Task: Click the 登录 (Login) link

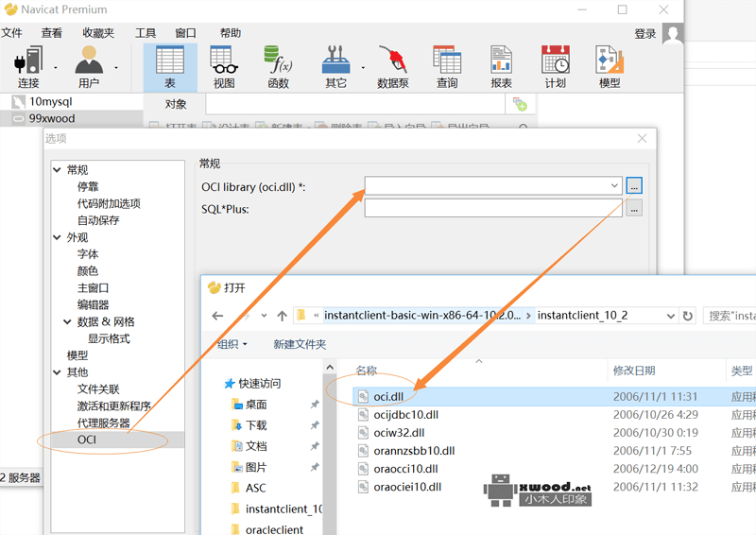Action: pos(645,34)
